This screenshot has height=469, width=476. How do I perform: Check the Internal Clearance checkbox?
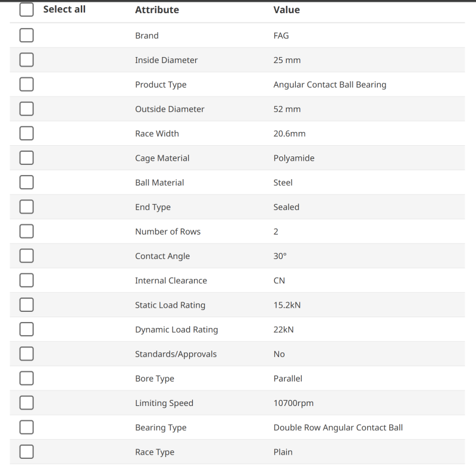click(x=26, y=280)
